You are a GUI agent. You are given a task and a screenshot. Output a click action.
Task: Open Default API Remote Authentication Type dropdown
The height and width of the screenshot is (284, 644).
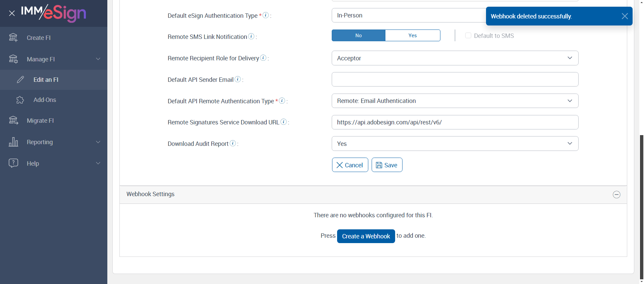[455, 101]
